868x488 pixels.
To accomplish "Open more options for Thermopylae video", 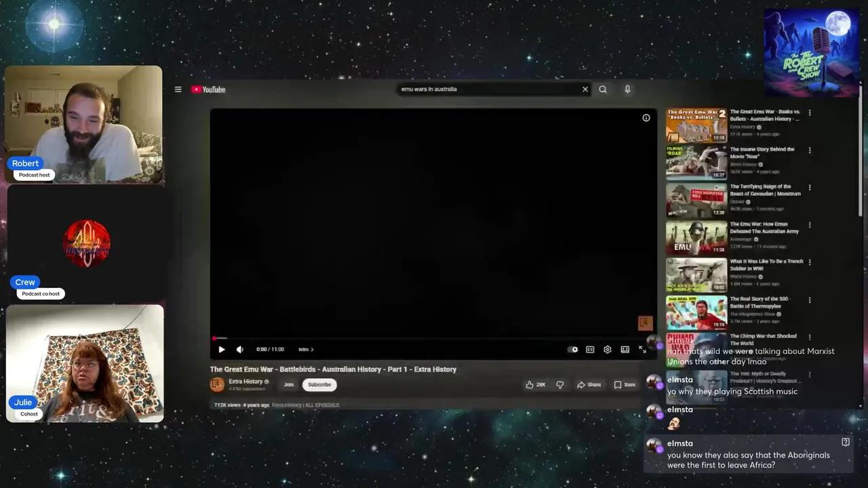I will [x=809, y=300].
